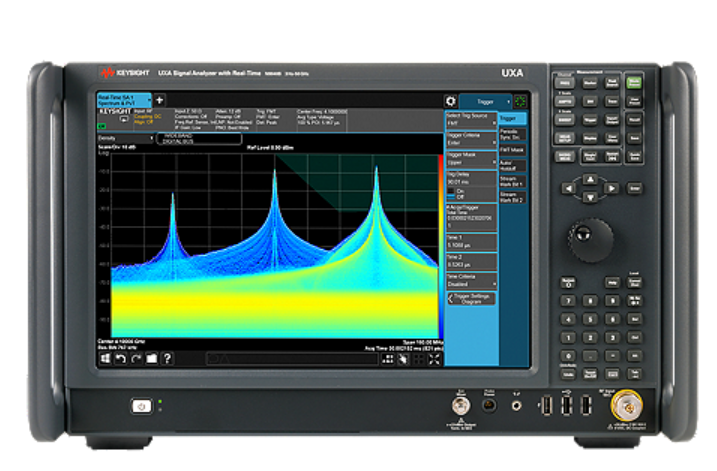717x471 pixels.
Task: Push the up arrow key on front panel
Action: pos(590,179)
